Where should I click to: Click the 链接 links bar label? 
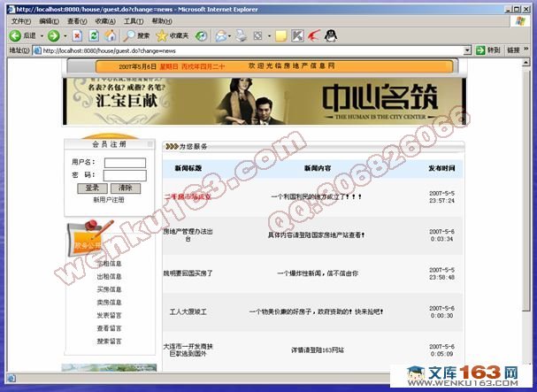(513, 50)
